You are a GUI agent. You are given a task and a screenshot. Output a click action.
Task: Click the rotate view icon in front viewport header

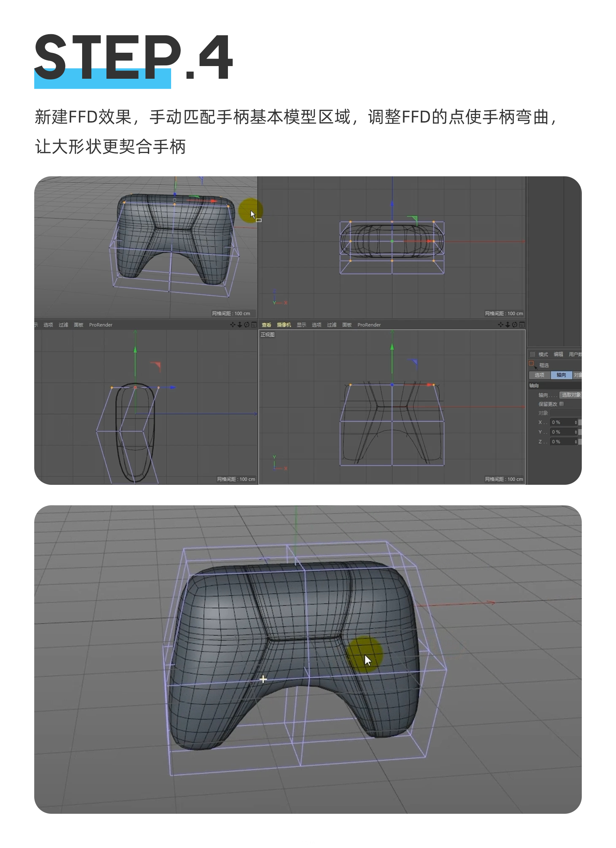pyautogui.click(x=515, y=325)
